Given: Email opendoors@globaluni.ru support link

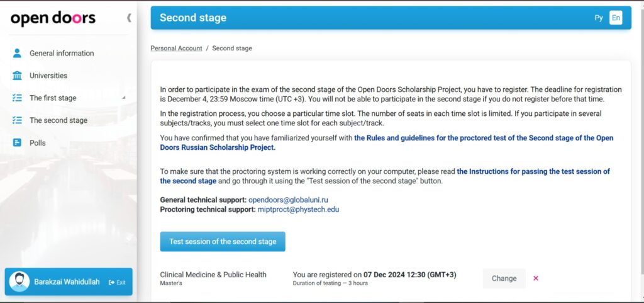Looking at the screenshot, I should coord(288,200).
